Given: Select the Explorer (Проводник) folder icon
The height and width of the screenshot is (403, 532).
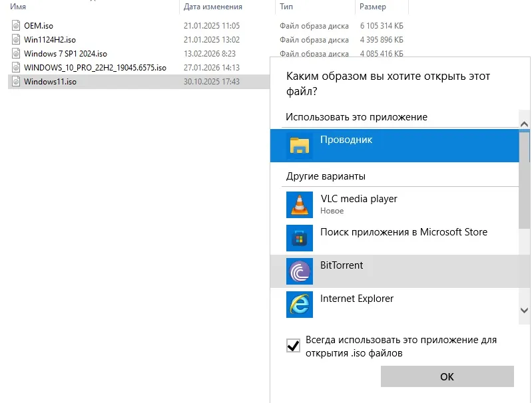Looking at the screenshot, I should pos(300,146).
